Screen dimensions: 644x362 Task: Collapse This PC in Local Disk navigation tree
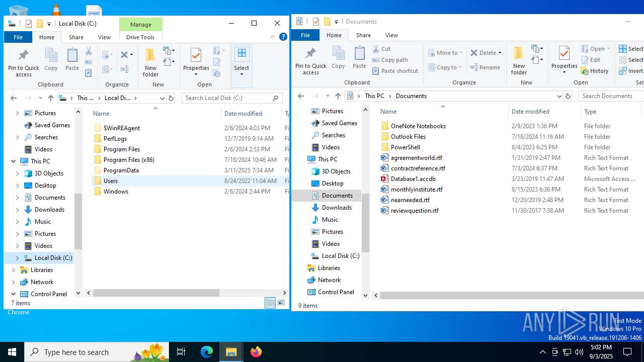[x=13, y=161]
